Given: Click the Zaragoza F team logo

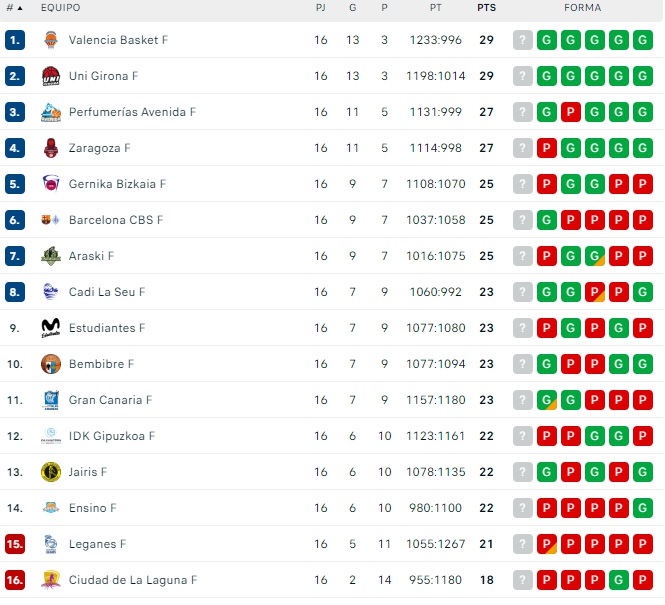Looking at the screenshot, I should pyautogui.click(x=51, y=148).
